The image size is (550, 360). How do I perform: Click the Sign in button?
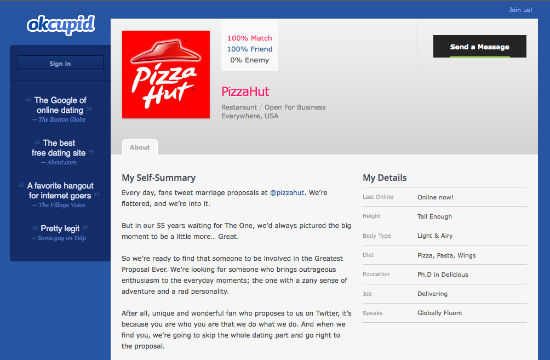(60, 64)
